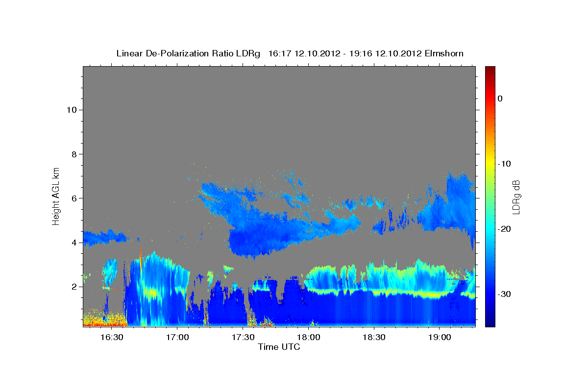Viewport: 588px width, 392px height.
Task: Click the colorbar value 0
Action: 500,98
